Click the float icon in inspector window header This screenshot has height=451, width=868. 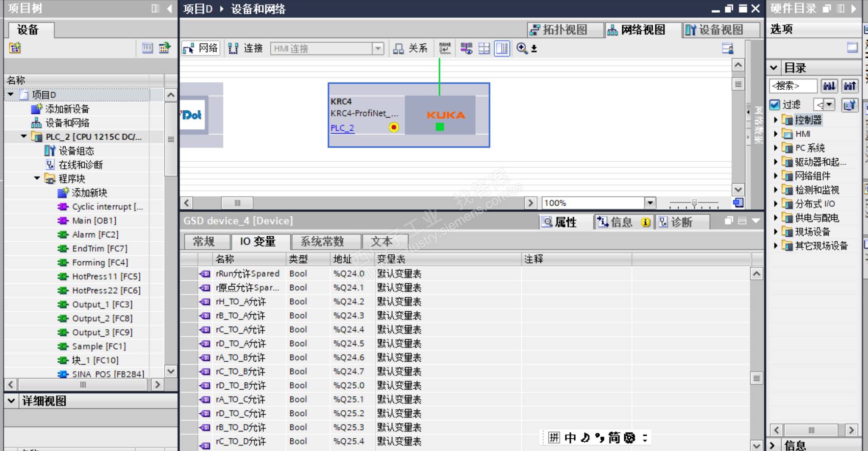coord(729,221)
